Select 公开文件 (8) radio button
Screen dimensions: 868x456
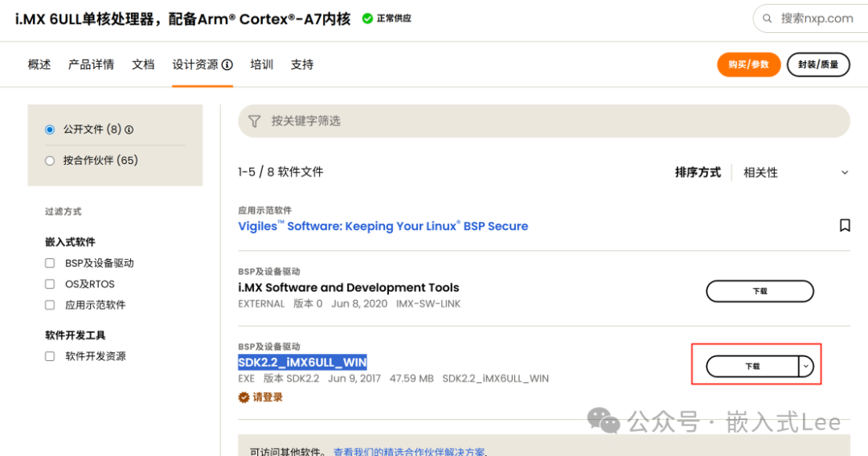(x=50, y=129)
